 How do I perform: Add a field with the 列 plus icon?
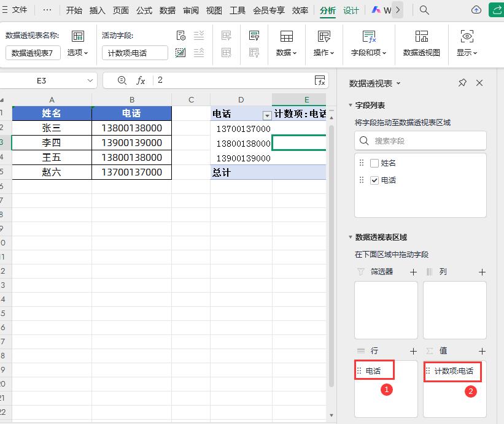482,272
